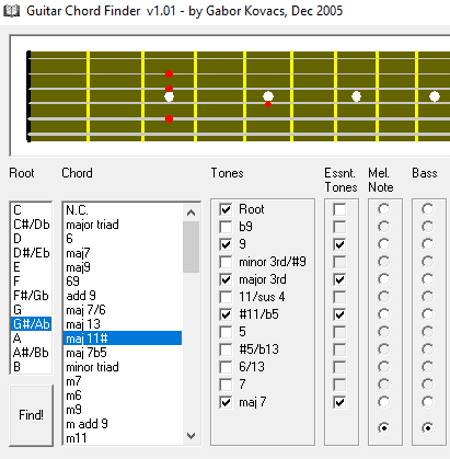Click chord list scroll up arrow

tap(191, 213)
